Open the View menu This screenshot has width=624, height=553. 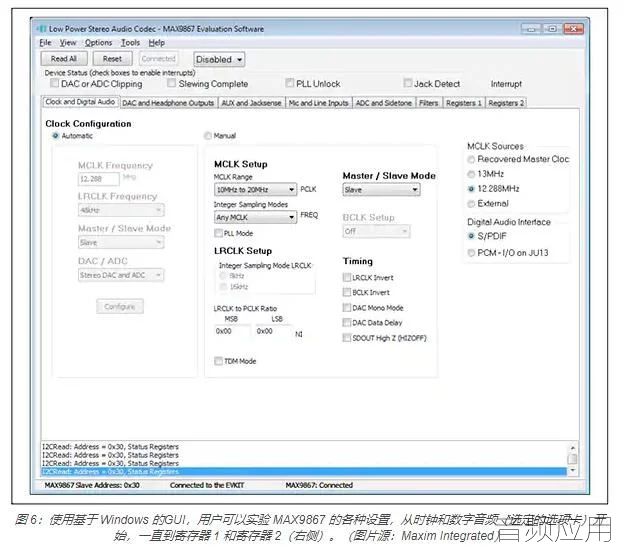(x=68, y=43)
